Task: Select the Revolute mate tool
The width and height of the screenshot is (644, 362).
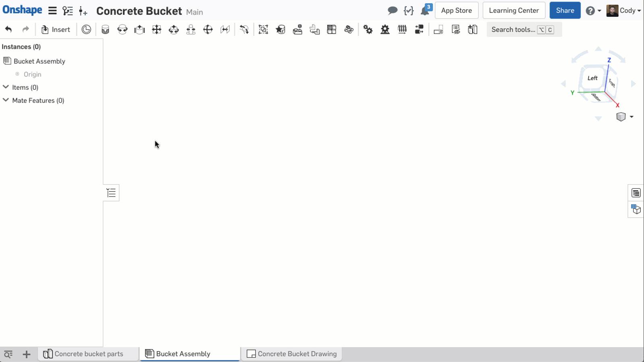Action: 122,29
